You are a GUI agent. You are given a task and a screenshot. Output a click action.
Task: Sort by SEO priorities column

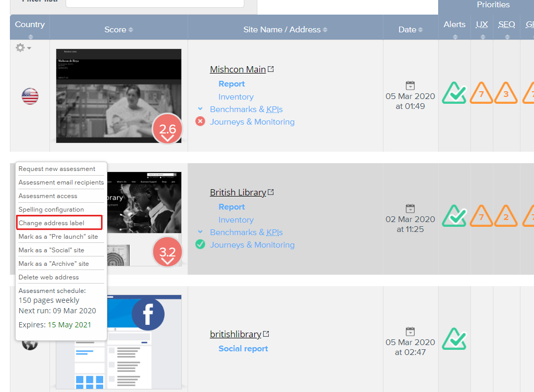coord(507,37)
